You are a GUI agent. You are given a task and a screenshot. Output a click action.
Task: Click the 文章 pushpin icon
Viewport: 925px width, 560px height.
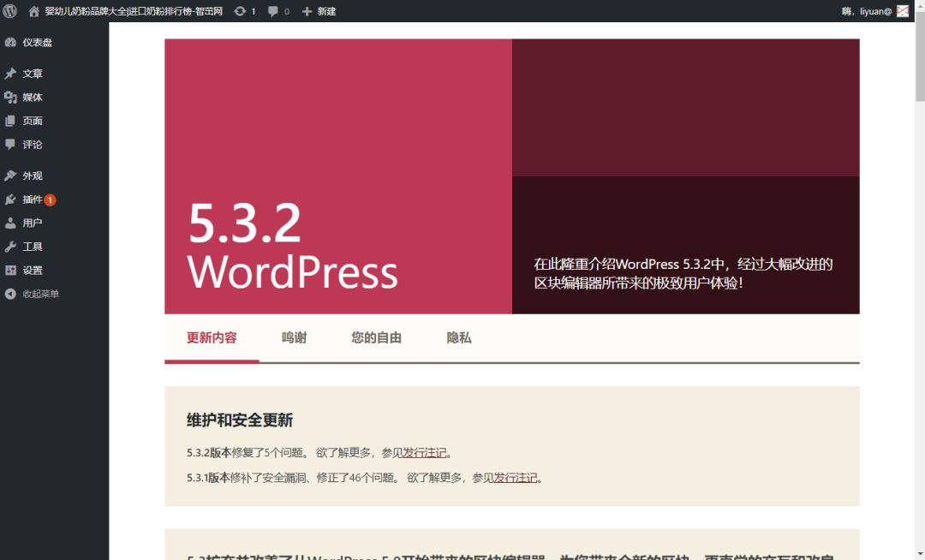pos(10,74)
